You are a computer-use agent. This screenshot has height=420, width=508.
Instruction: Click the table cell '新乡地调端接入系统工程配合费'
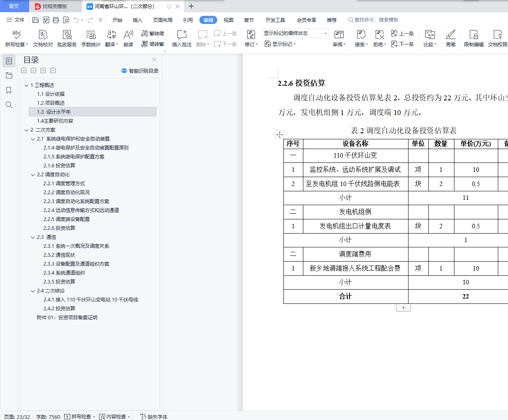(355, 268)
